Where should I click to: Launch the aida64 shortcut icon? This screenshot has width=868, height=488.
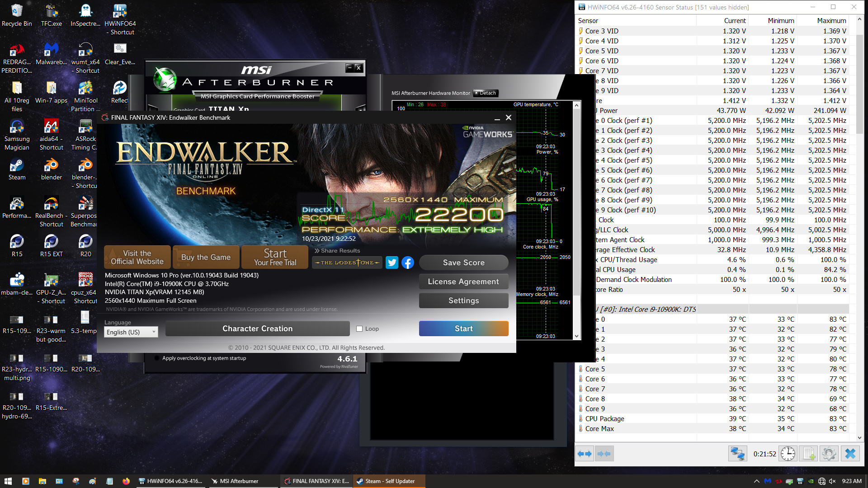click(x=51, y=135)
